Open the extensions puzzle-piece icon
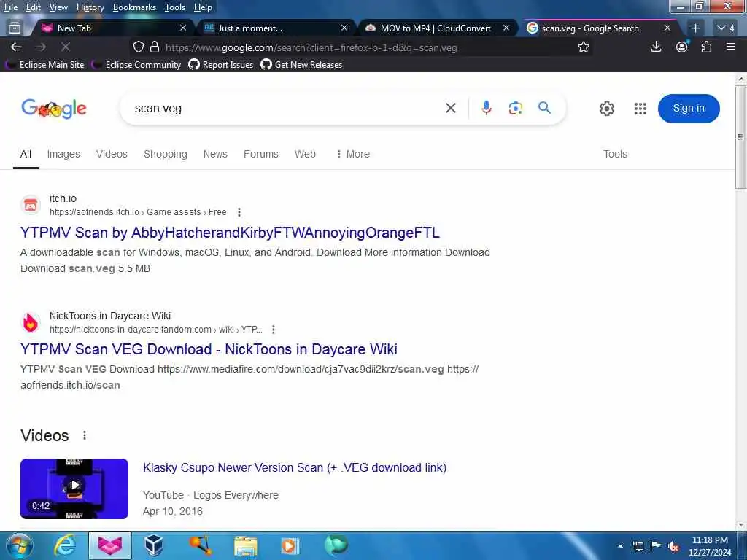 (706, 47)
